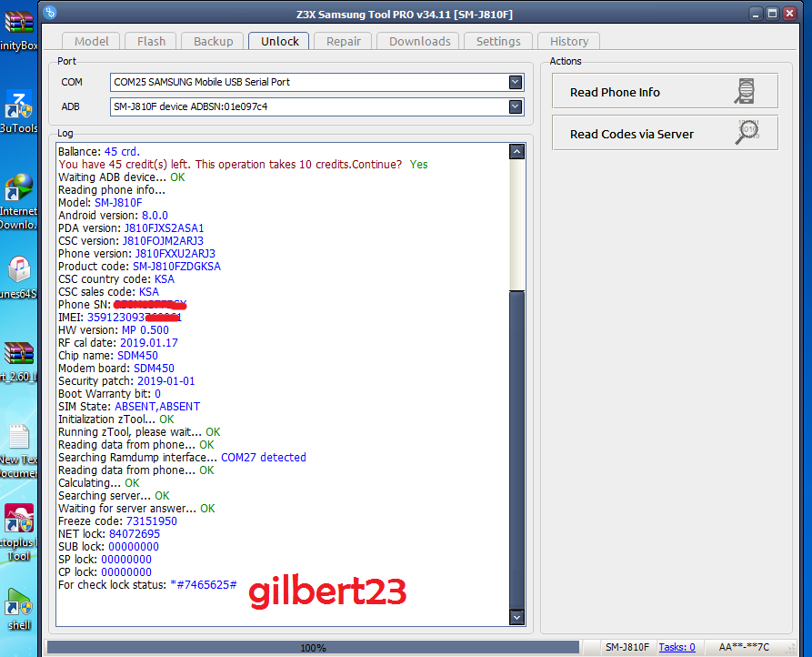This screenshot has height=657, width=812.
Task: Click the Modem board SDM450 value
Action: pos(154,369)
